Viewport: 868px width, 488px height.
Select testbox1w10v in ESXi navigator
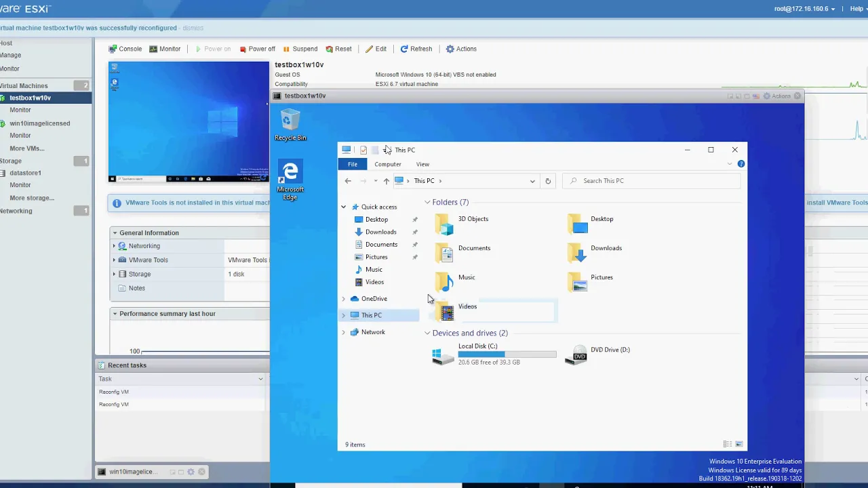click(x=30, y=98)
